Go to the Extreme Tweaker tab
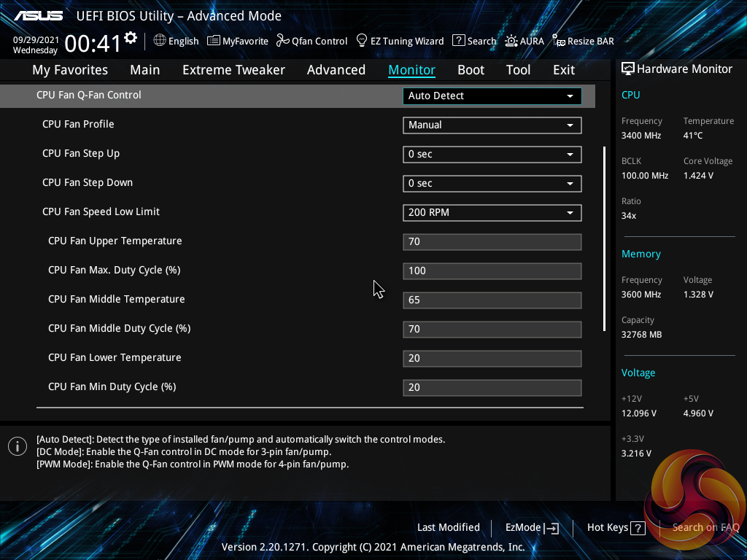Image resolution: width=747 pixels, height=560 pixels. pos(233,70)
